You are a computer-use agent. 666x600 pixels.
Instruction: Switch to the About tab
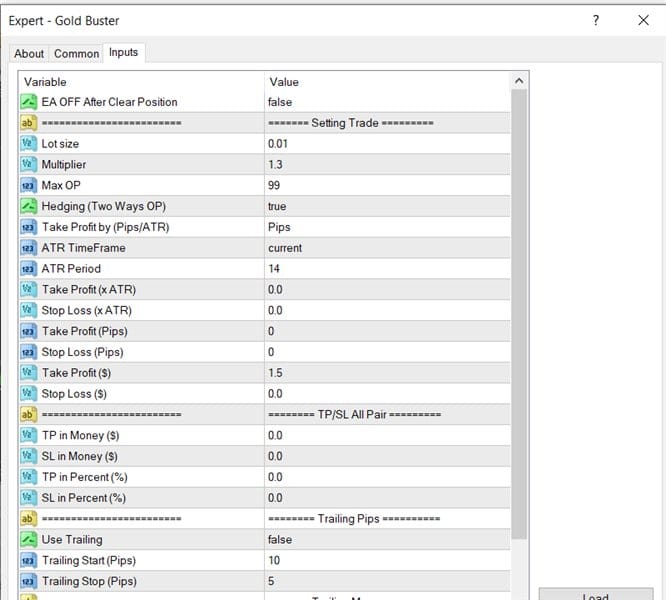pos(29,54)
